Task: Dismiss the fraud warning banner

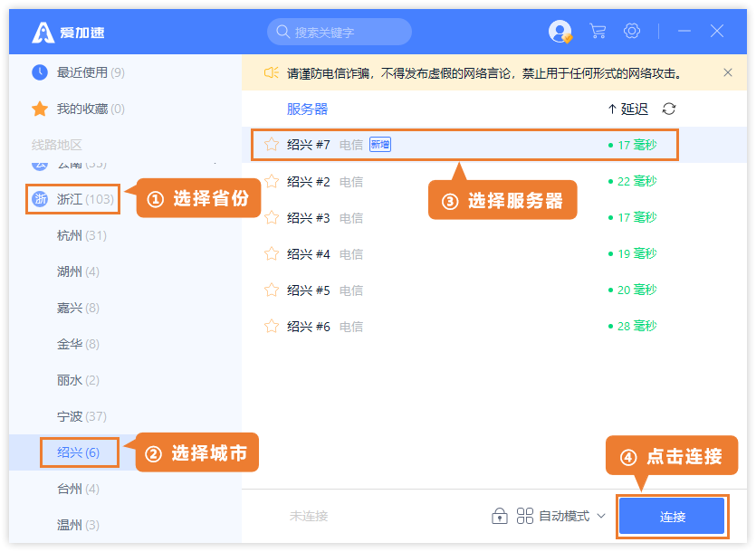Action: pos(728,72)
